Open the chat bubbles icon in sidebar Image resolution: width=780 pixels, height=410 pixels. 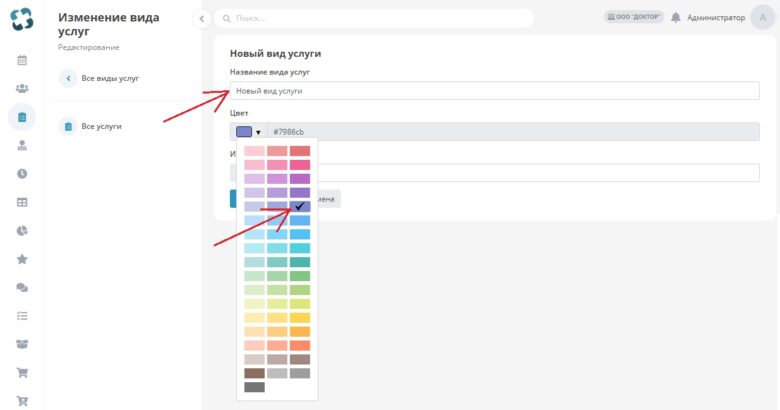(x=22, y=287)
